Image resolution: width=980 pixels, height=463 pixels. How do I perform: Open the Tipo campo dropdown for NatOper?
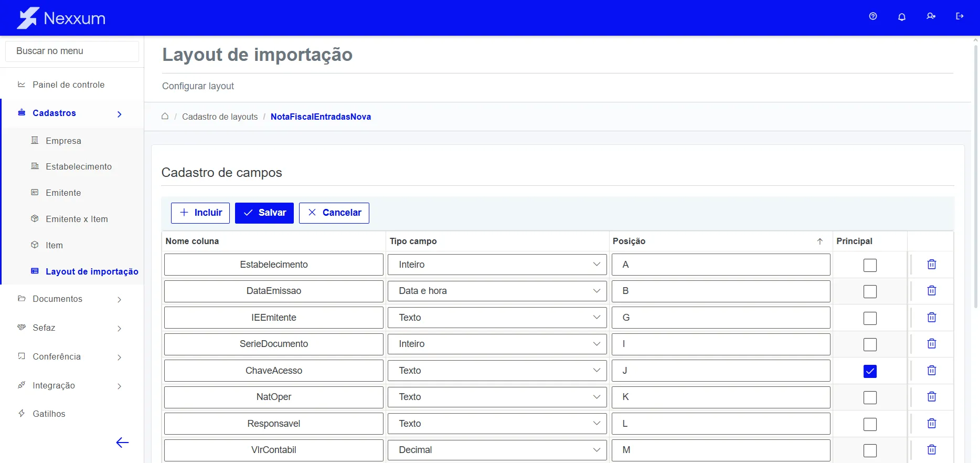click(497, 397)
